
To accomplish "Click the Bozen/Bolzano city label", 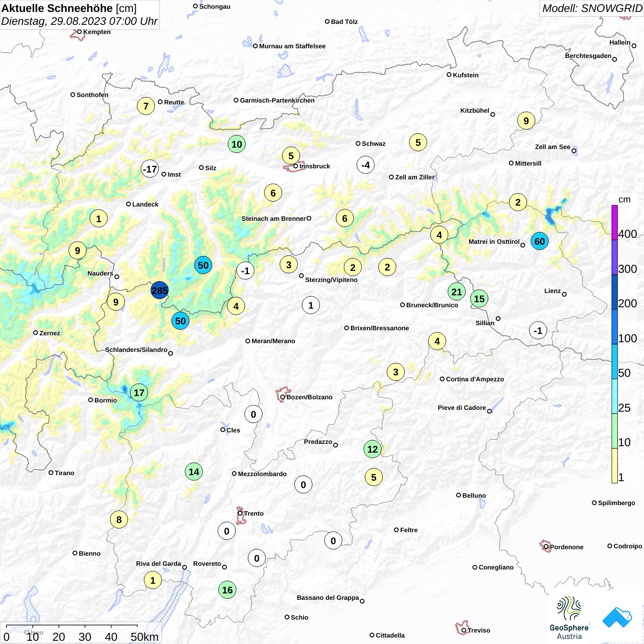I will click(310, 397).
